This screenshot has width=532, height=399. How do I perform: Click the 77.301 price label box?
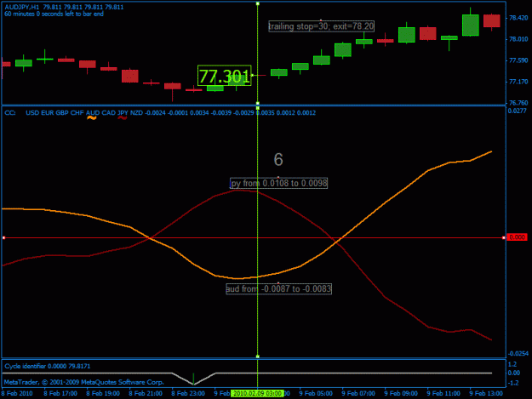pyautogui.click(x=224, y=76)
